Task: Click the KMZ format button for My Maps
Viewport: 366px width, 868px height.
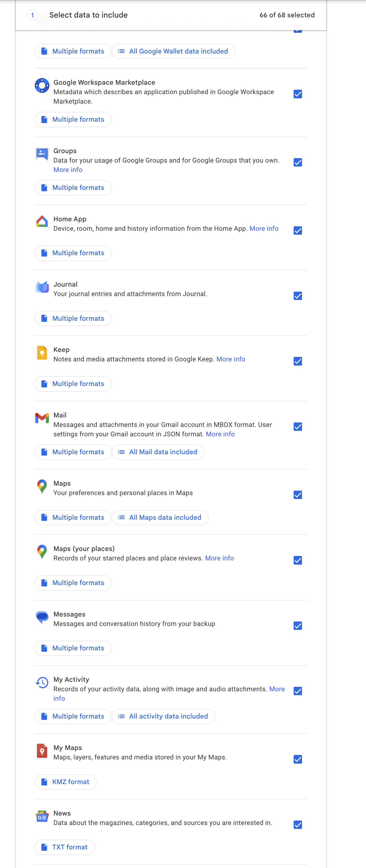Action: click(x=66, y=782)
